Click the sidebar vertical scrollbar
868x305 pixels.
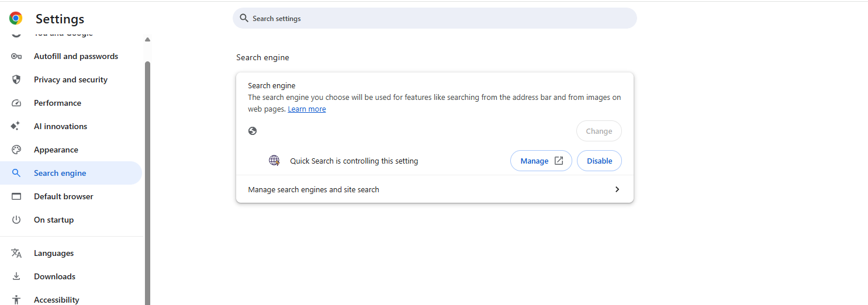(147, 175)
